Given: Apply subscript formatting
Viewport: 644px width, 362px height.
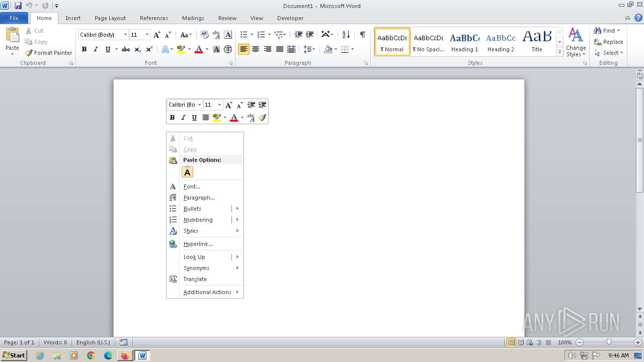Looking at the screenshot, I should [x=138, y=49].
